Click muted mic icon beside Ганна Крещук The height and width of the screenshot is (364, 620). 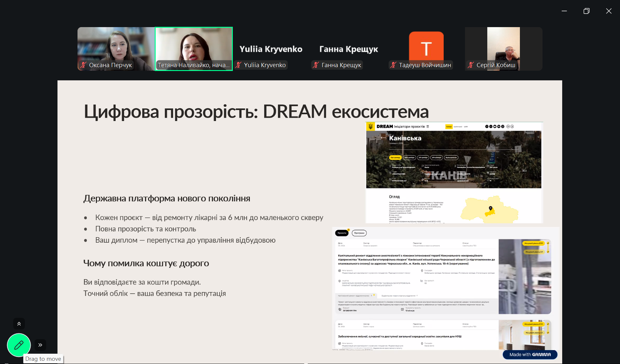pos(316,65)
